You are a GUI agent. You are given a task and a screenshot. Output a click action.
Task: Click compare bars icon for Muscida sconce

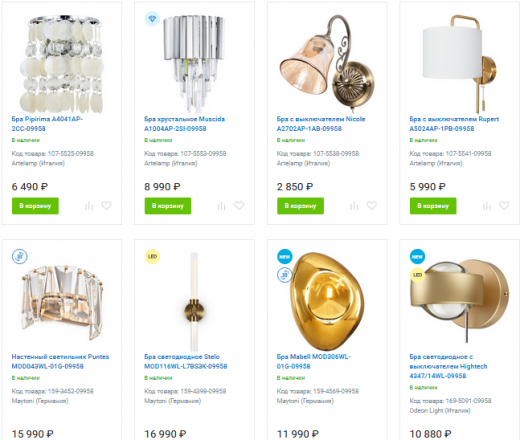coord(221,206)
